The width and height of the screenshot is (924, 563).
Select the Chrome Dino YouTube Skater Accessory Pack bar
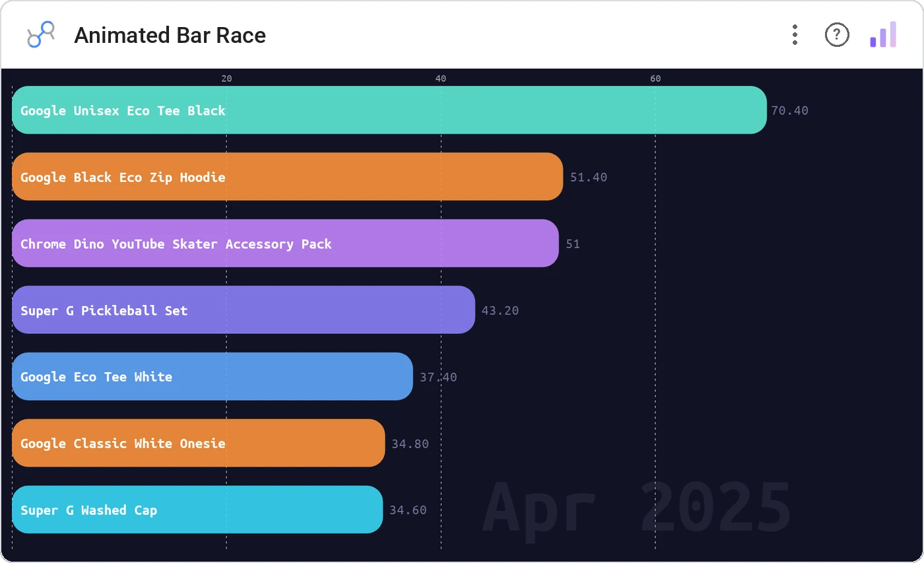pyautogui.click(x=285, y=244)
